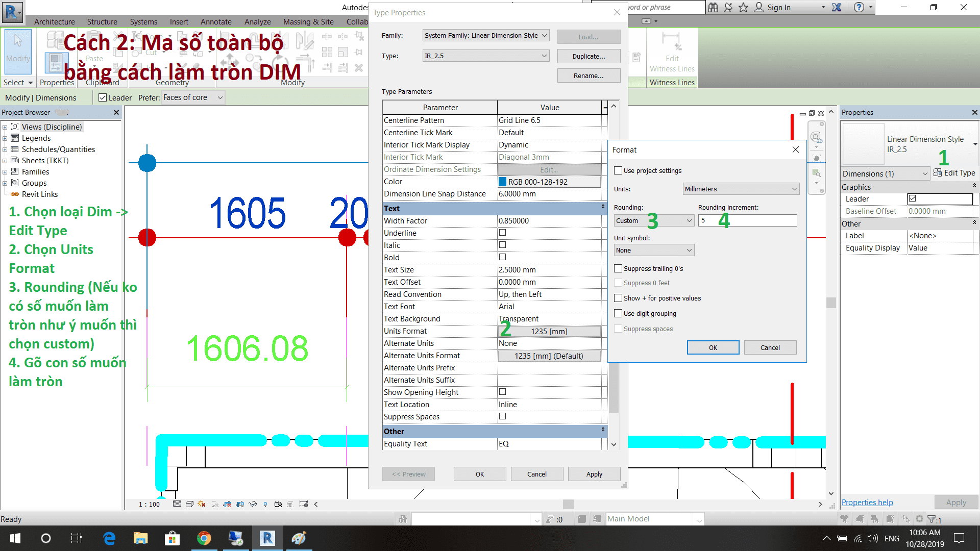Image resolution: width=980 pixels, height=551 pixels.
Task: Open the Units dropdown showing Millimeters
Action: click(x=741, y=189)
